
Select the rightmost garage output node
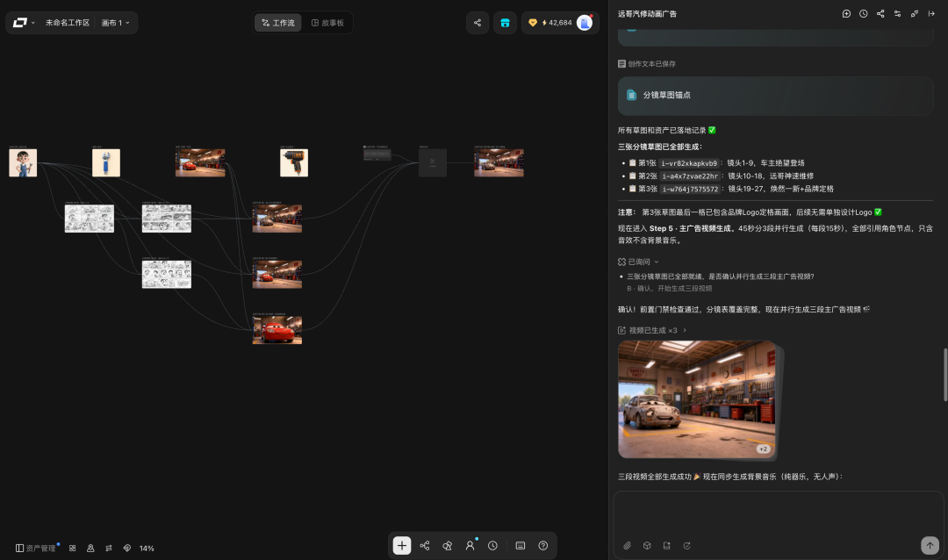[499, 162]
